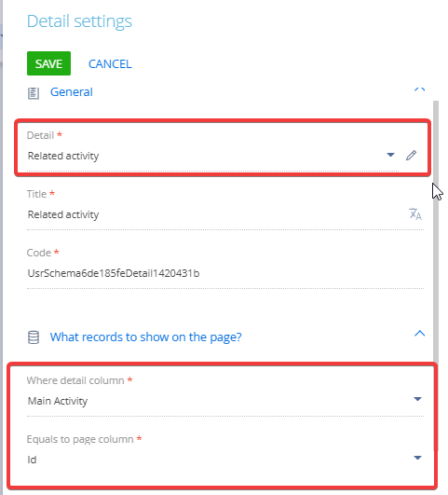Screen dimensions: 448x495
Task: Select the General section heading
Action: 72,92
